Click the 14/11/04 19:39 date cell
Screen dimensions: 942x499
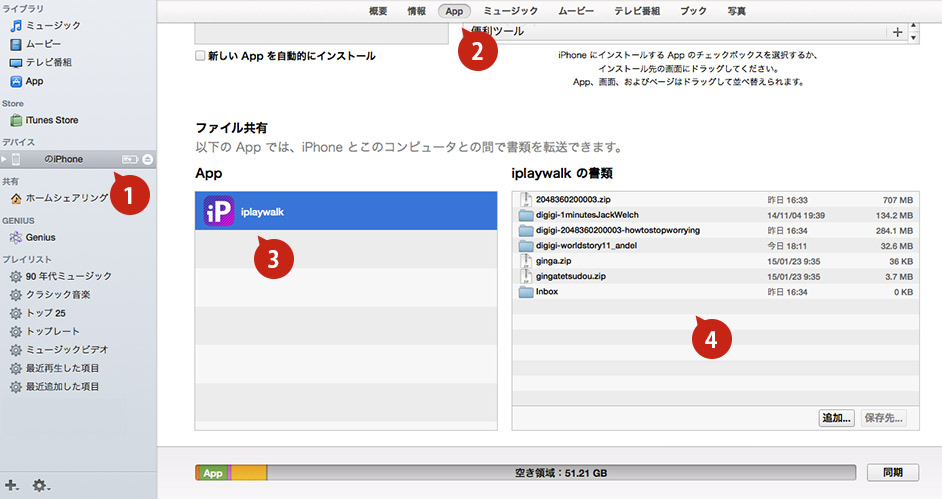[x=795, y=215]
